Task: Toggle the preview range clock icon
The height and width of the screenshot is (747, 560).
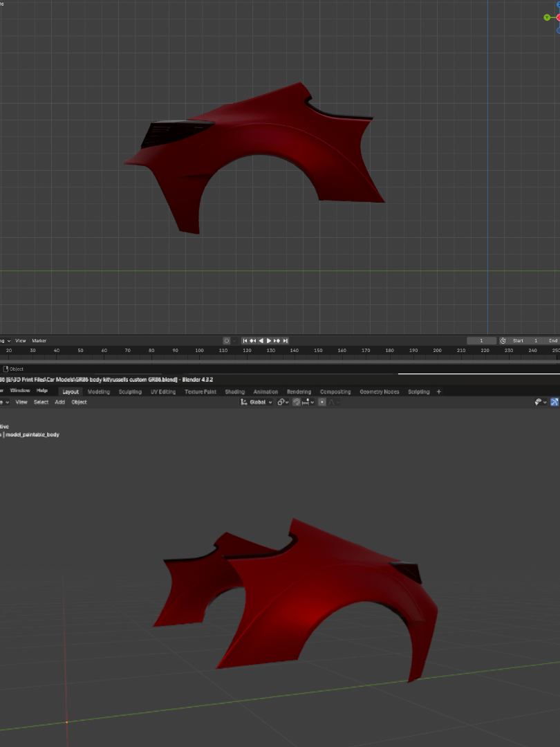Action: (x=503, y=341)
